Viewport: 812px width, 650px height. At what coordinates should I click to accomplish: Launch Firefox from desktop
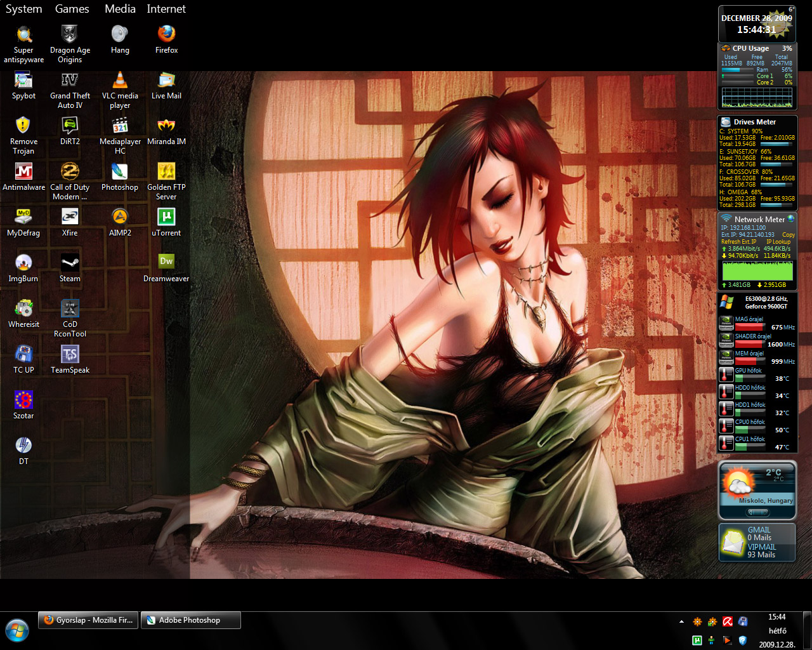(166, 39)
